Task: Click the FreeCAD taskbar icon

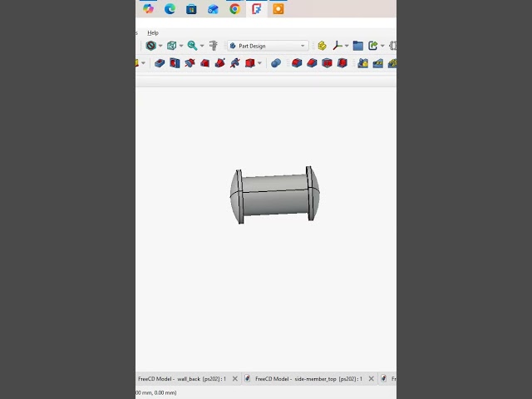Action: coord(257,9)
